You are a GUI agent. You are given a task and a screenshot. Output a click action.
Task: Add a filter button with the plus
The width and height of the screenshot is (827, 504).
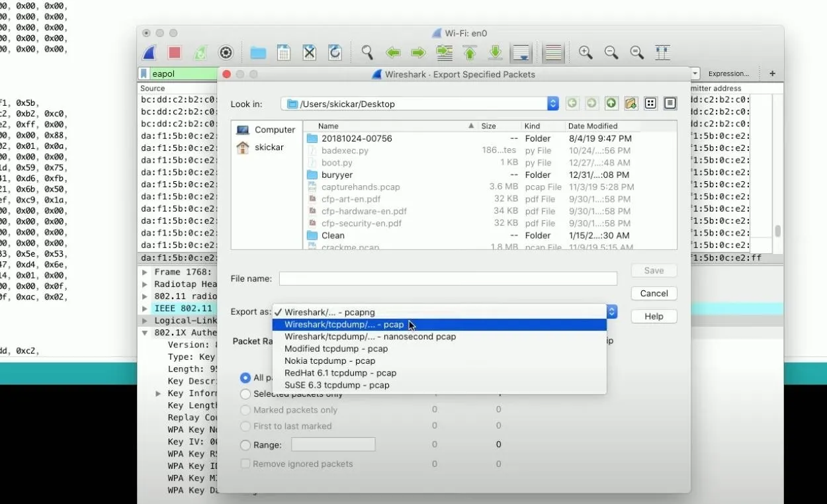pos(772,73)
